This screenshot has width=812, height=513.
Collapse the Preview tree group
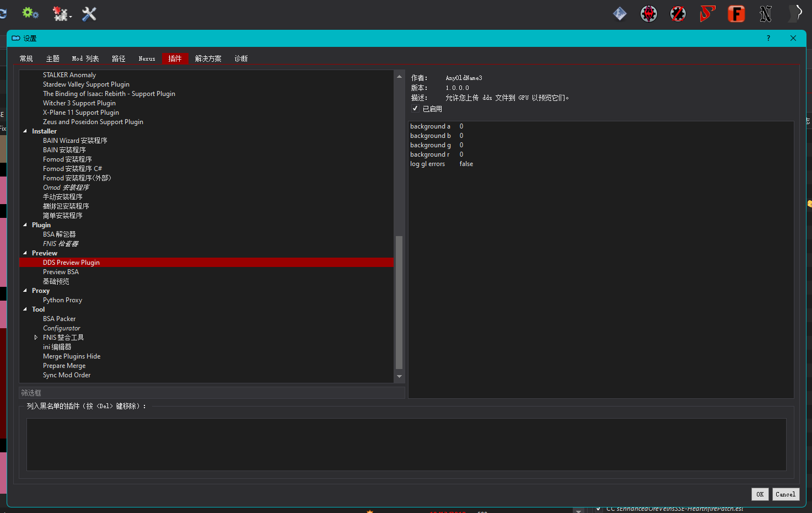[x=25, y=253]
